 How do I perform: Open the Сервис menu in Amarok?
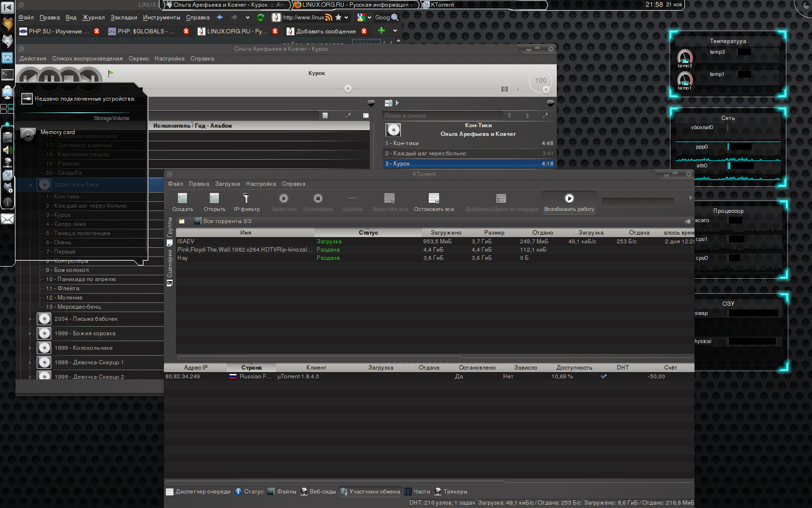tap(139, 59)
